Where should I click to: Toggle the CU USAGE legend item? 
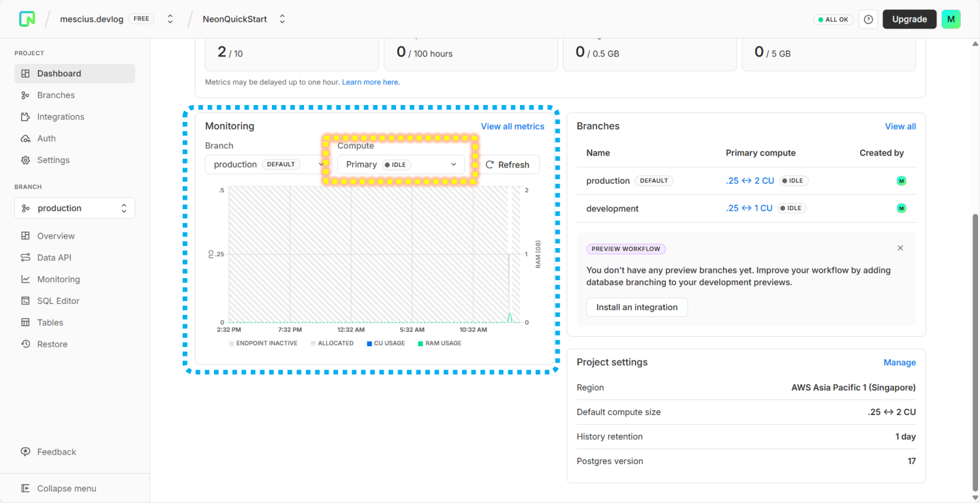pyautogui.click(x=386, y=344)
